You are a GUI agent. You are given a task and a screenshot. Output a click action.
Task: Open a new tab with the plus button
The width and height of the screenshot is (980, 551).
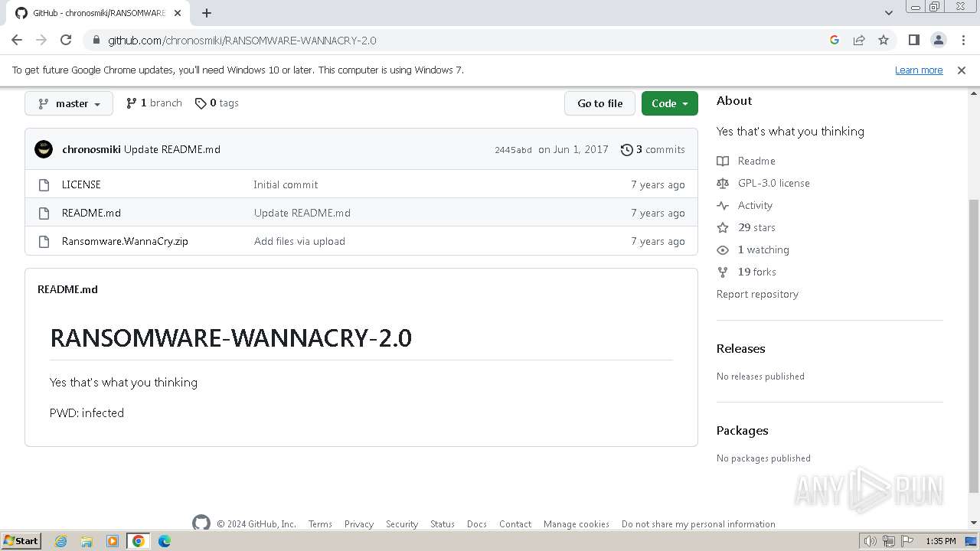click(207, 13)
